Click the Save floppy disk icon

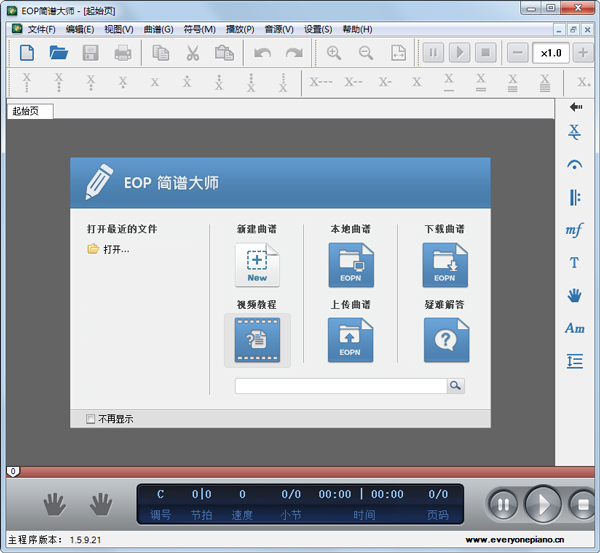click(91, 53)
